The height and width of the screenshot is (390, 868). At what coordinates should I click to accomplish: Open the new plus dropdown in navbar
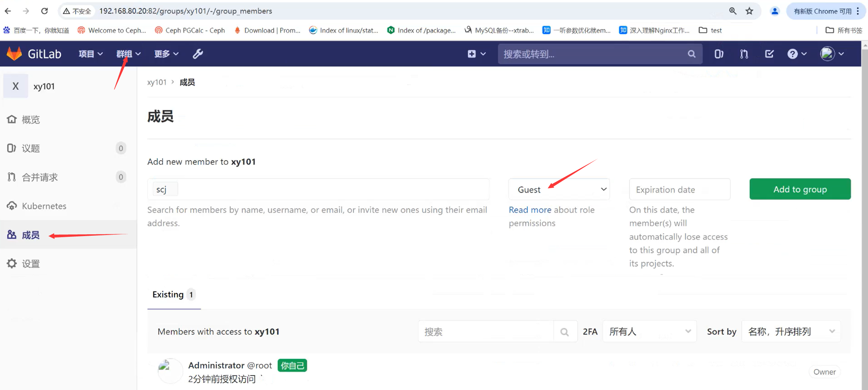coord(476,54)
